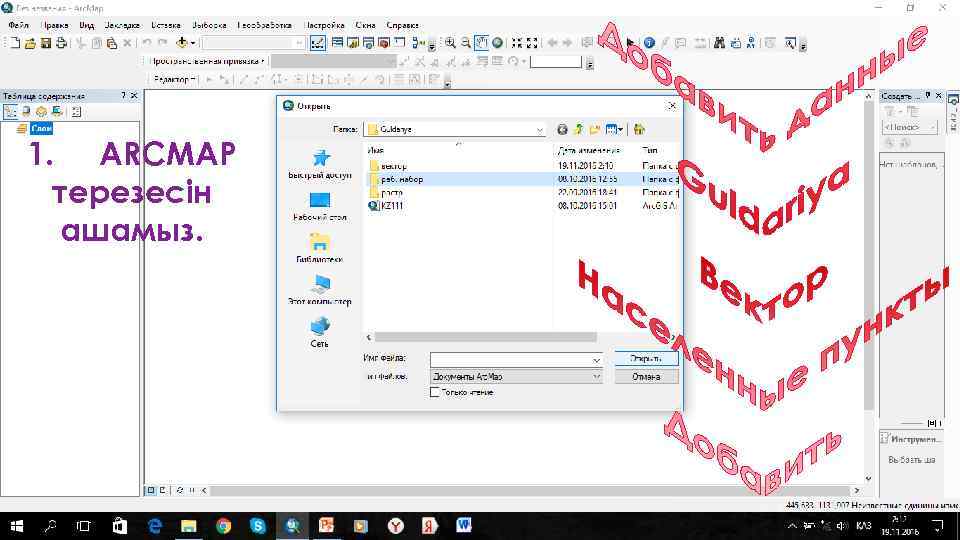This screenshot has width=960, height=540.
Task: Open the Editor dropdown menu
Action: coord(174,80)
